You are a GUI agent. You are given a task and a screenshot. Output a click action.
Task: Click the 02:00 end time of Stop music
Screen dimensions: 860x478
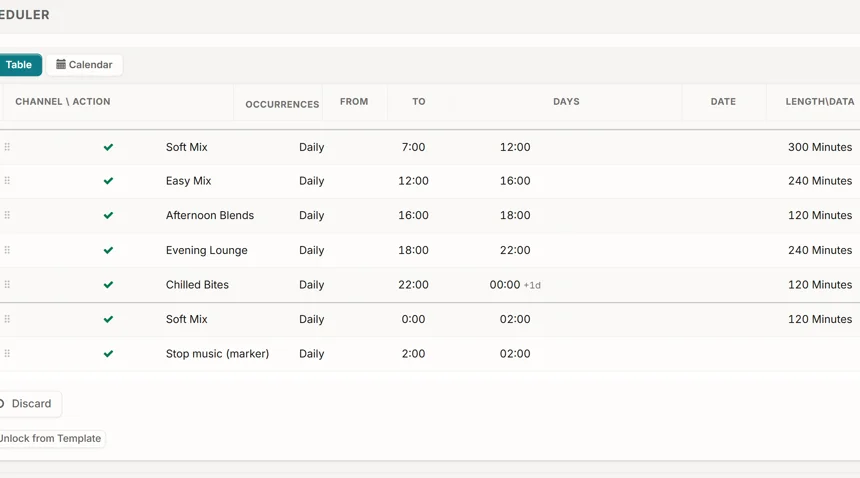pyautogui.click(x=515, y=354)
